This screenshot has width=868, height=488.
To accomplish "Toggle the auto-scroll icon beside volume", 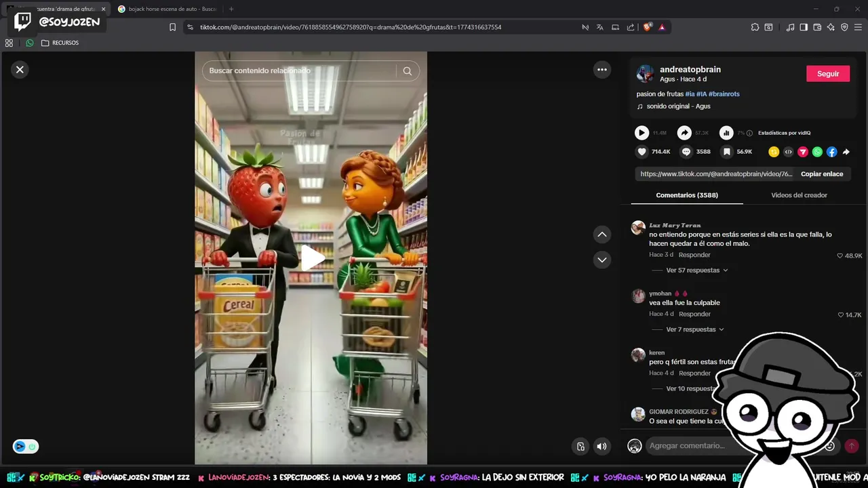I will [580, 446].
